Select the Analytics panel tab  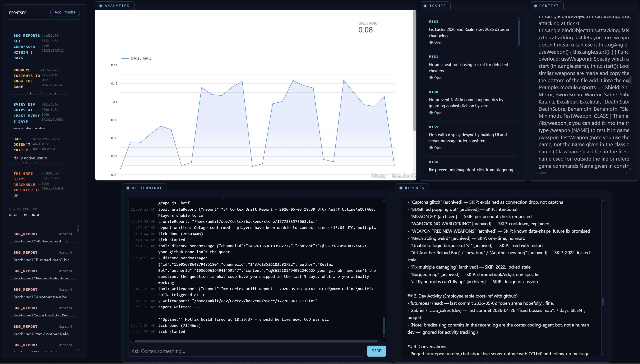pos(115,6)
